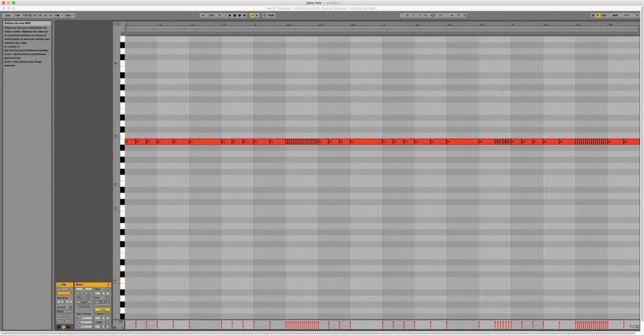
Task: Open the clip color dropdown in Clip panel
Action: point(65,293)
